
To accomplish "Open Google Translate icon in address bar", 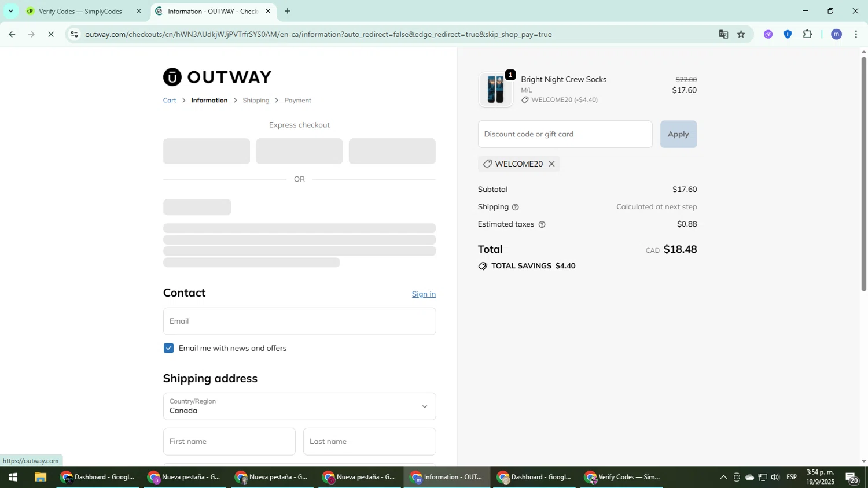I will click(723, 34).
